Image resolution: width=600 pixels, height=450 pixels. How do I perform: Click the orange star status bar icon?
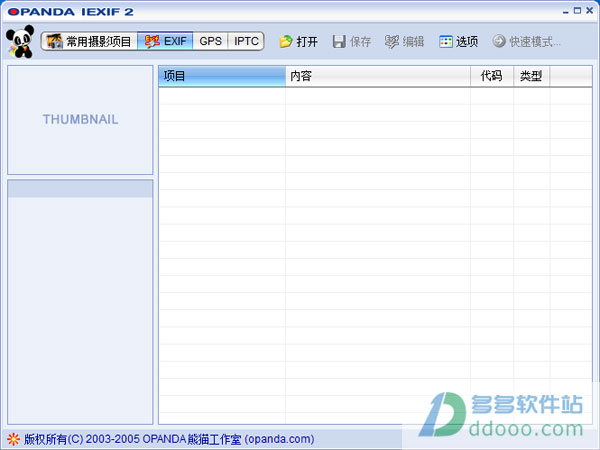[13, 439]
